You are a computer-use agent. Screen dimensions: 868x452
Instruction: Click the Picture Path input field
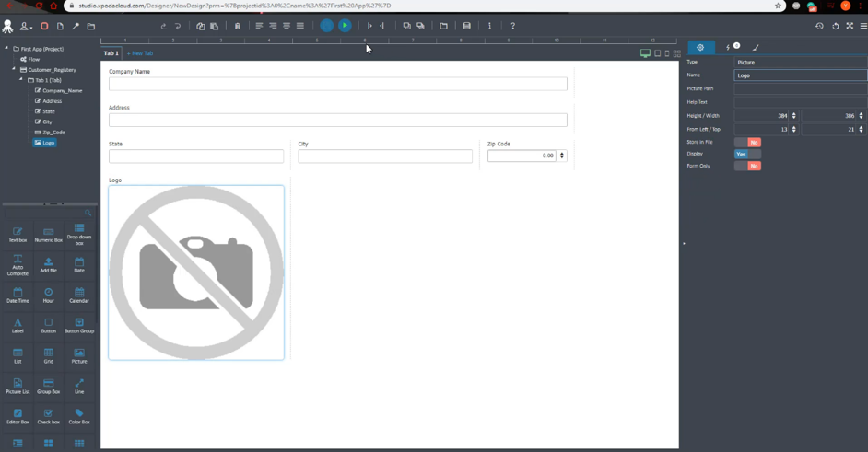tap(801, 88)
